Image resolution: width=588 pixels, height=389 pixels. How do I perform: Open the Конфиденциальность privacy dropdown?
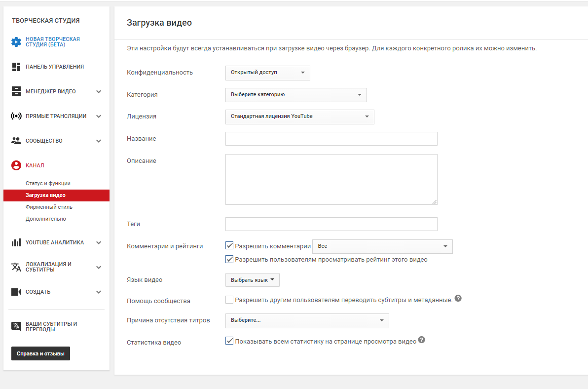[267, 73]
